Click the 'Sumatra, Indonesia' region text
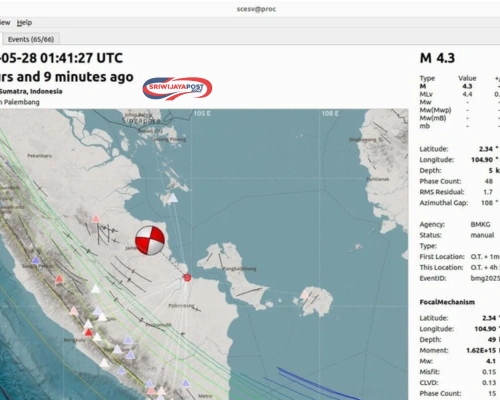 point(31,91)
